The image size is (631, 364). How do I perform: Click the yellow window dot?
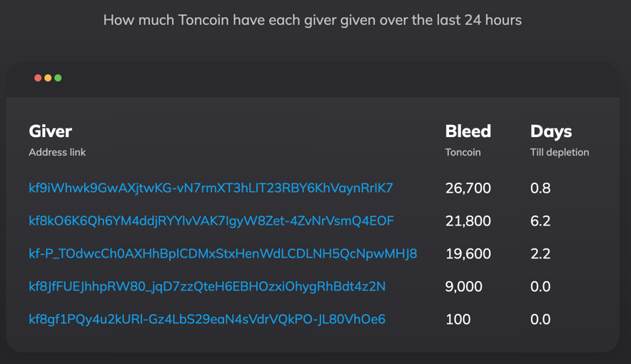(48, 78)
